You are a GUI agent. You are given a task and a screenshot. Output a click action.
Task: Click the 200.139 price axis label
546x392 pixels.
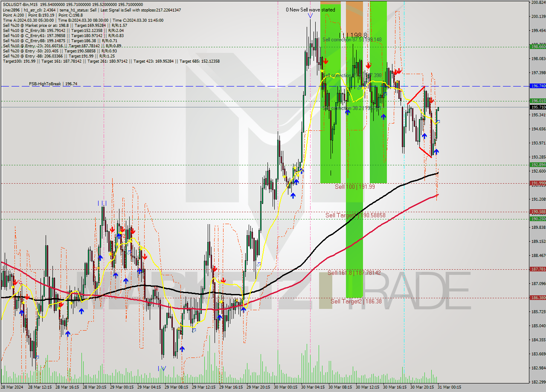coord(539,17)
